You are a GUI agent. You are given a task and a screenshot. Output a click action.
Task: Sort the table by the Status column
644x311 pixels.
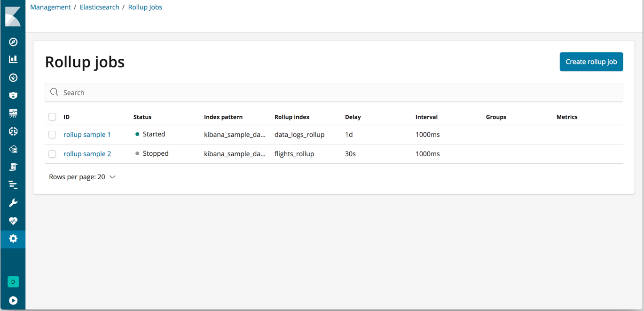[x=142, y=117]
